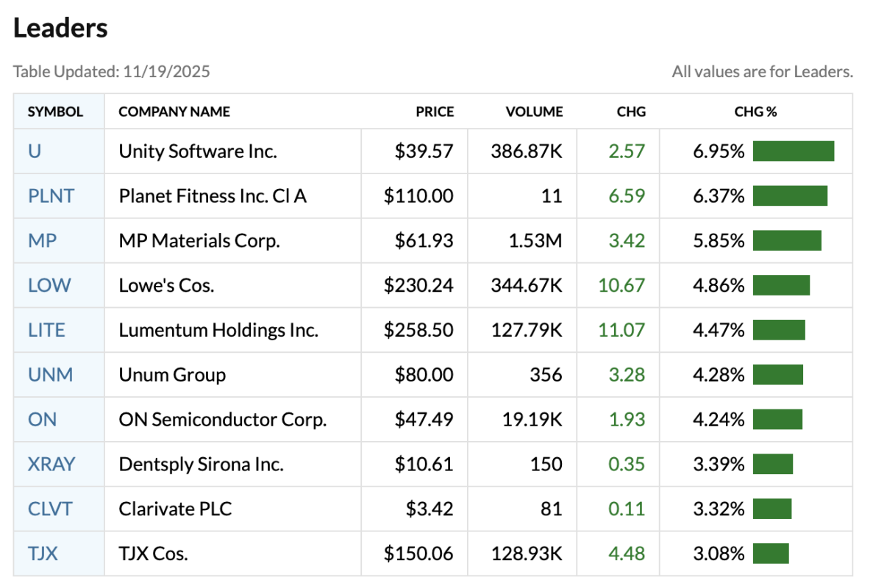Click the ON ticker symbol

point(42,420)
